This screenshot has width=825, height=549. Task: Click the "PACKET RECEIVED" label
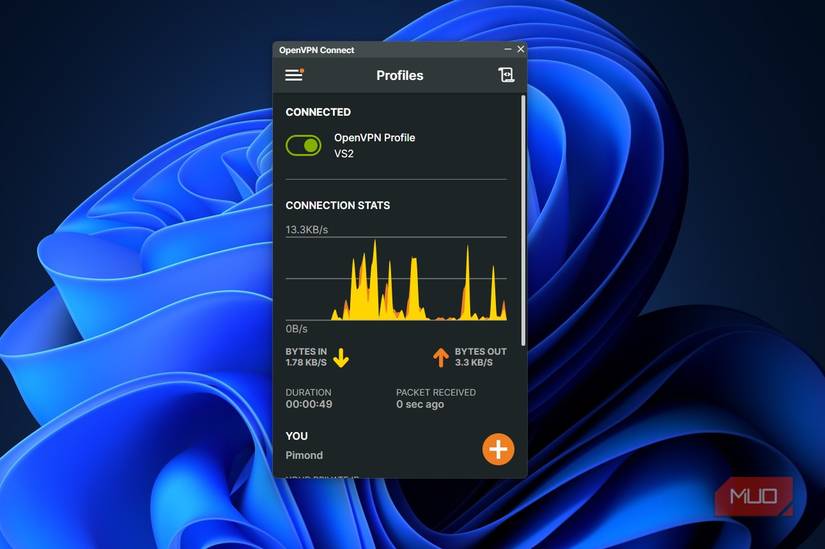point(436,392)
